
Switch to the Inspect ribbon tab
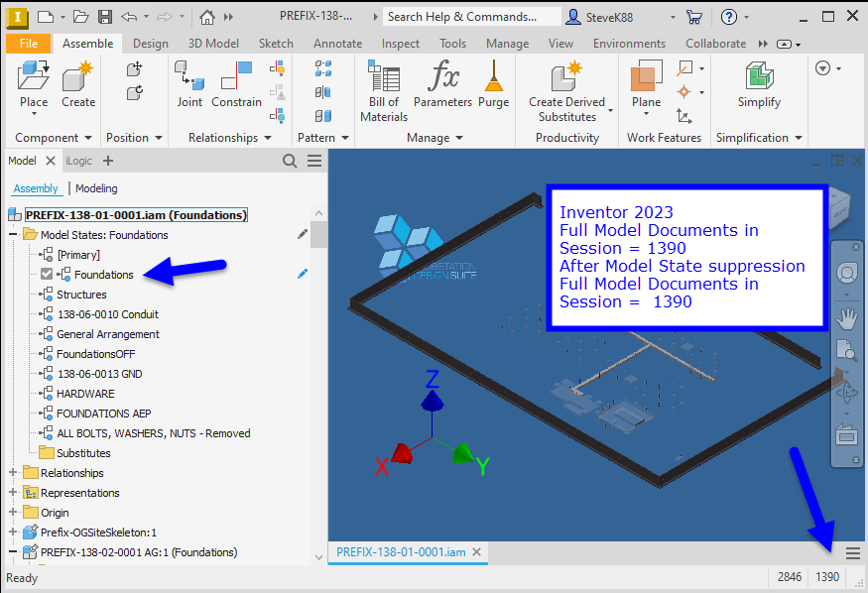coord(400,44)
